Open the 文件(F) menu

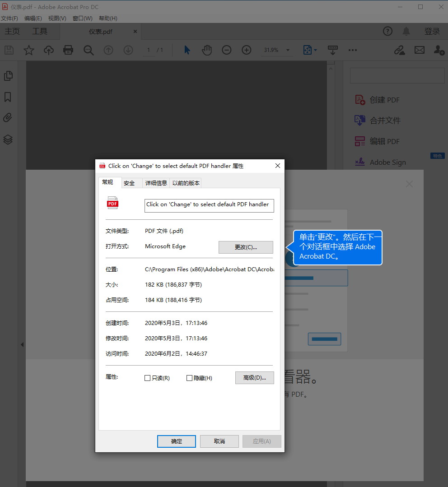click(9, 19)
